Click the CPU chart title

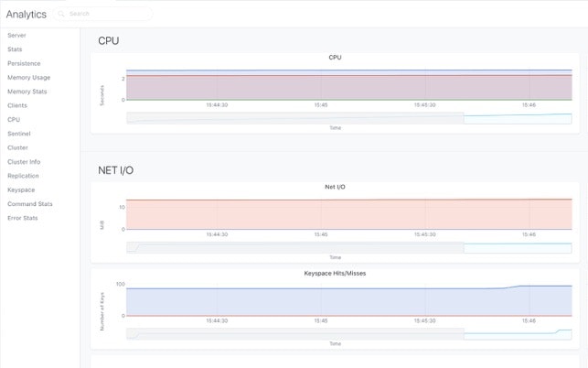click(x=335, y=58)
